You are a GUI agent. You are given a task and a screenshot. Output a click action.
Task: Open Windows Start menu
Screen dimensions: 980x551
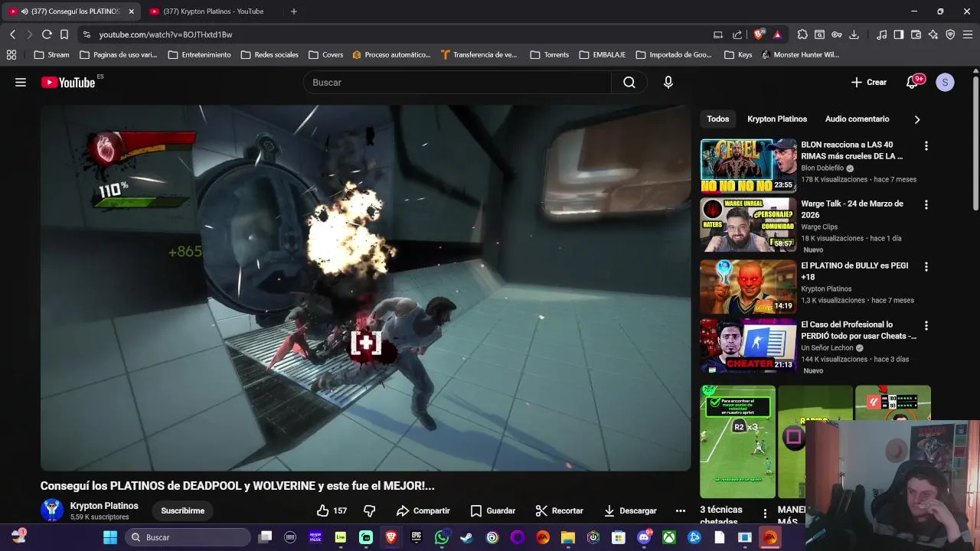click(110, 537)
